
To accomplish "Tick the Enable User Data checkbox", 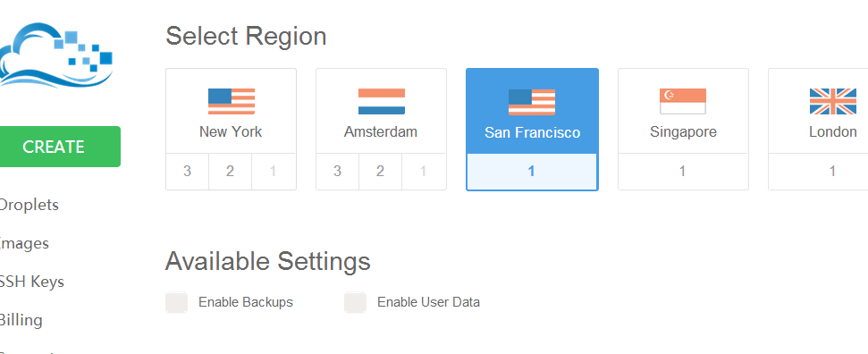I will click(x=356, y=302).
